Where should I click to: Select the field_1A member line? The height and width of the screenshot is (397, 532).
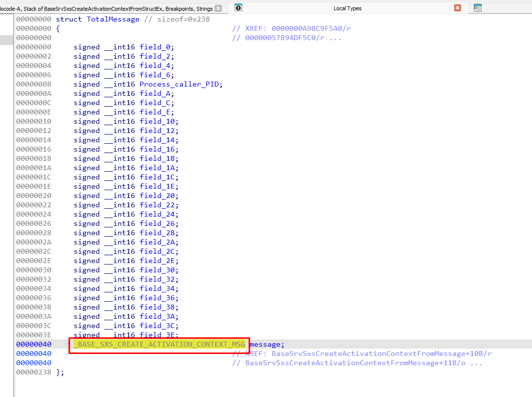click(x=159, y=168)
